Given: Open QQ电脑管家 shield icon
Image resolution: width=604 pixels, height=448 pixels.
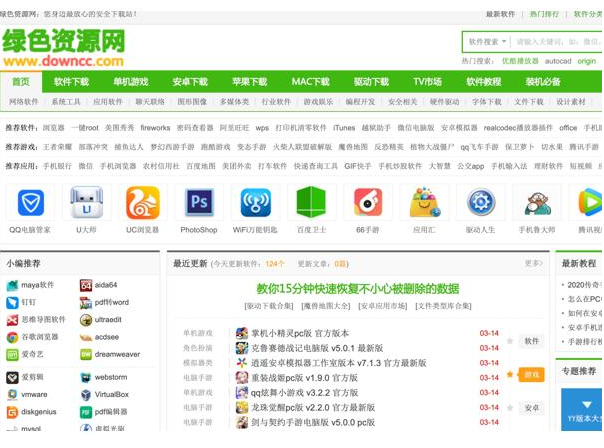Looking at the screenshot, I should pos(30,203).
